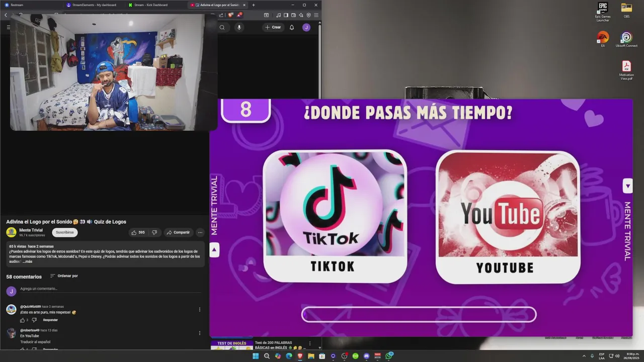The image size is (644, 362).
Task: Click the YouTube option card in quiz
Action: 508,217
